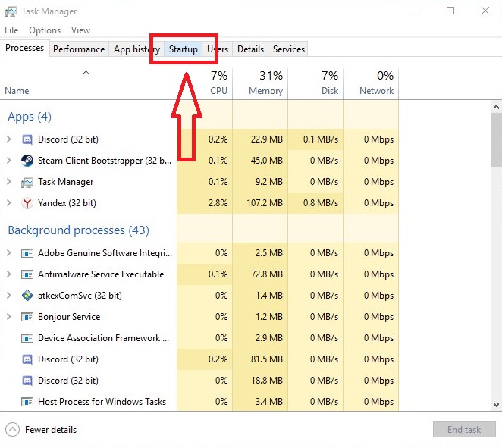502x448 pixels.
Task: Sort by the CPU column header
Action: tap(205, 83)
